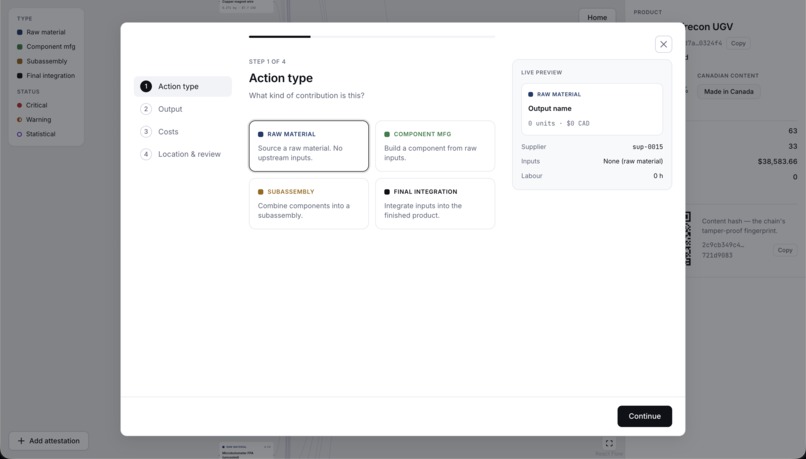Click Add attestation in background window
Screen dimensions: 806x459
tap(48, 441)
